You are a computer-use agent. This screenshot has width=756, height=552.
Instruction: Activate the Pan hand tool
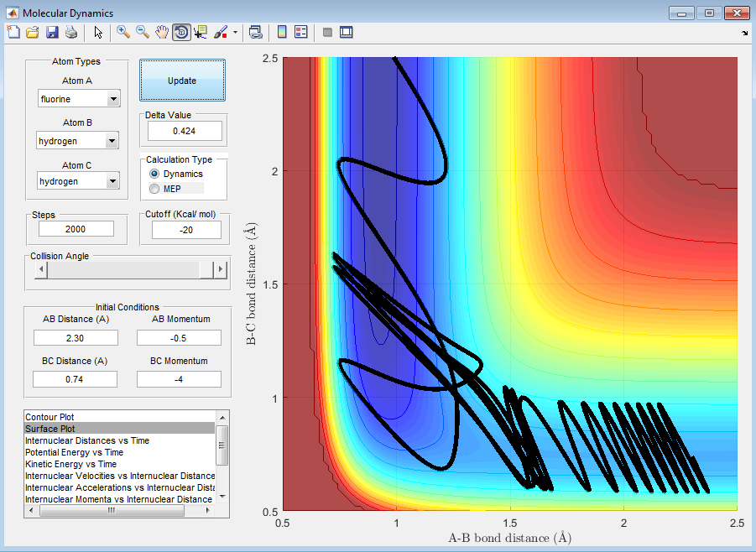coord(162,32)
